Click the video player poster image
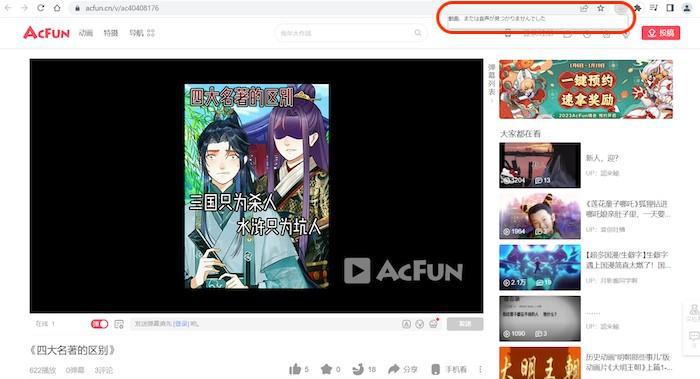This screenshot has height=379, width=700. 257,186
